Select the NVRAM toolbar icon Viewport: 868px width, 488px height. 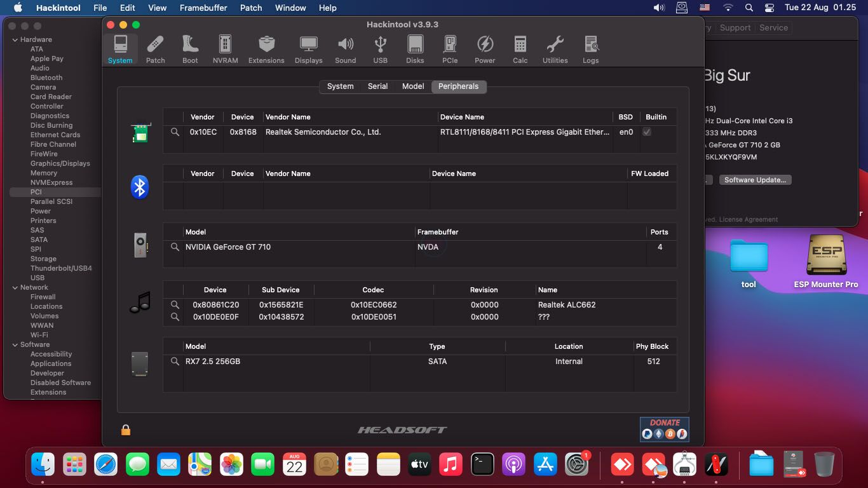coord(225,50)
